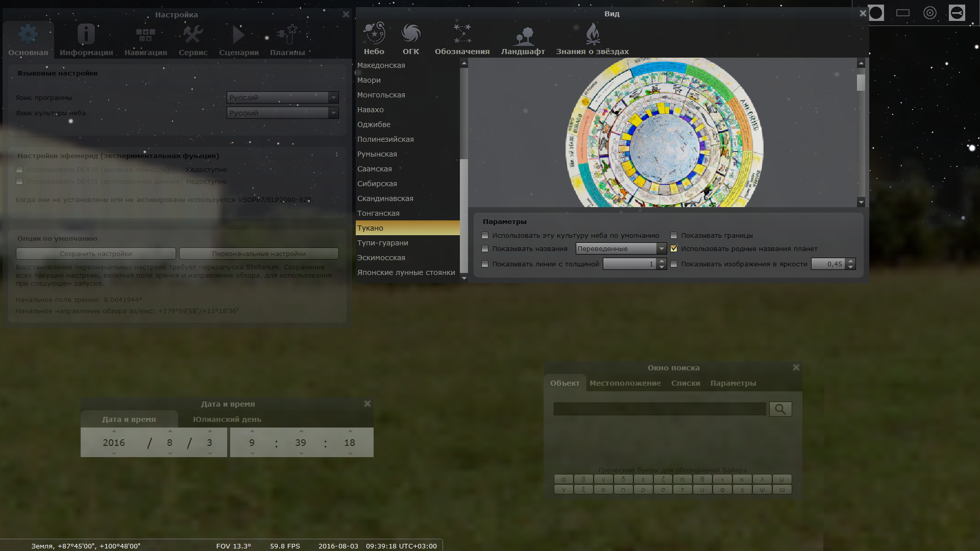Insert Greek letter δ in search
This screenshot has height=551, width=980.
(x=623, y=479)
